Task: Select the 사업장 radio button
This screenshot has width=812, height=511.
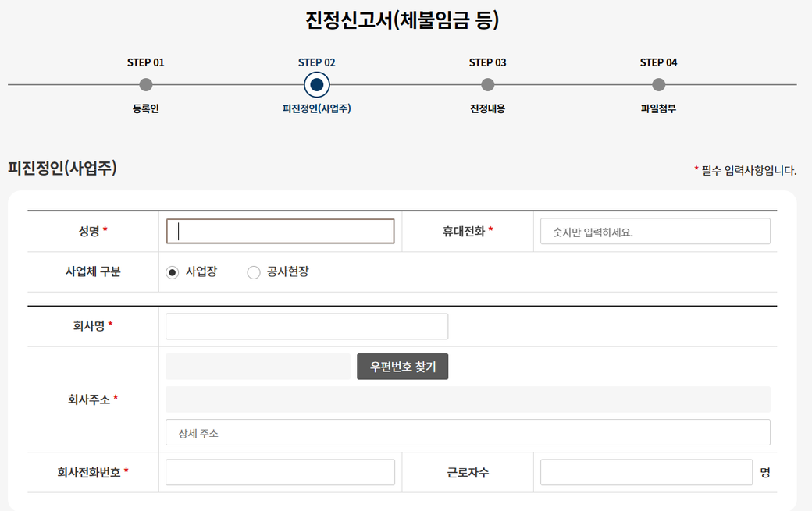Action: [x=173, y=272]
